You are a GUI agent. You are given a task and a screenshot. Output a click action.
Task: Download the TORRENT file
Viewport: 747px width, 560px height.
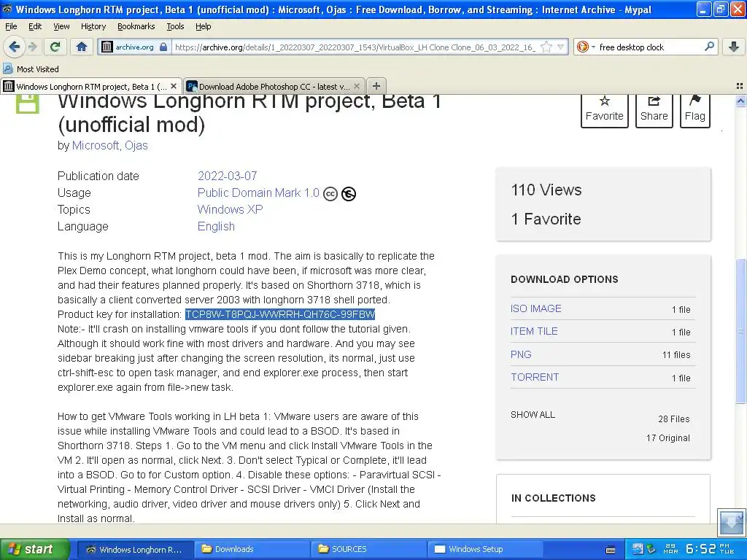tap(535, 377)
